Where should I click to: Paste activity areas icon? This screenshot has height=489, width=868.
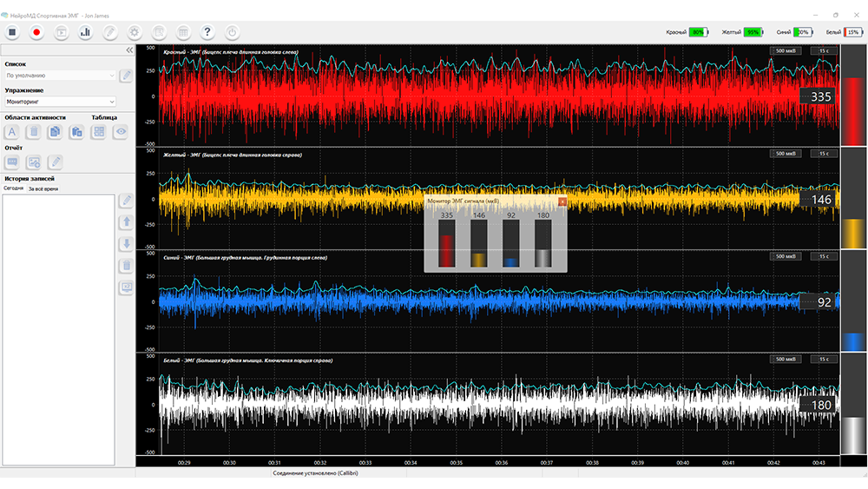[76, 132]
